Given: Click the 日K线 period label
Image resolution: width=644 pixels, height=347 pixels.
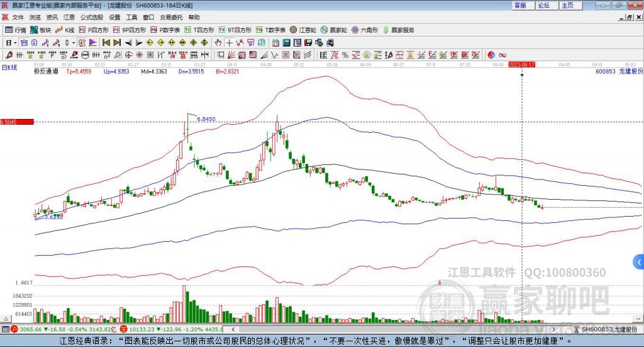Looking at the screenshot, I should tap(9, 68).
